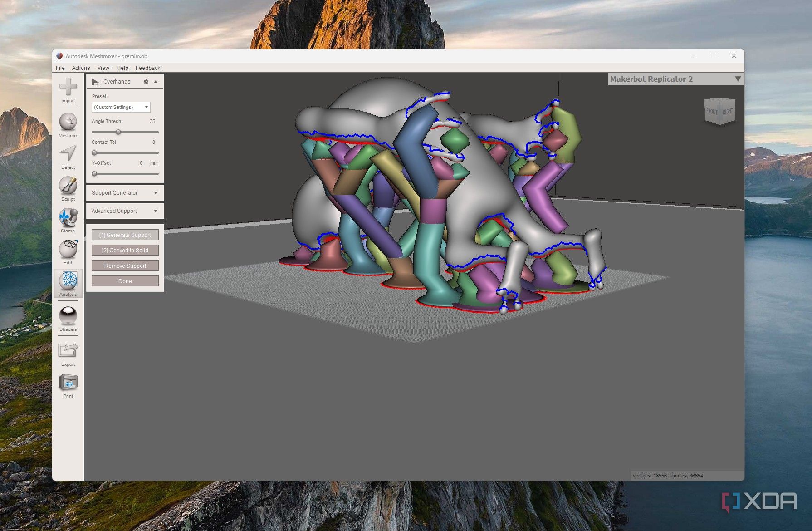Click the Overhangs flag icon
This screenshot has height=531, width=812.
pos(95,82)
